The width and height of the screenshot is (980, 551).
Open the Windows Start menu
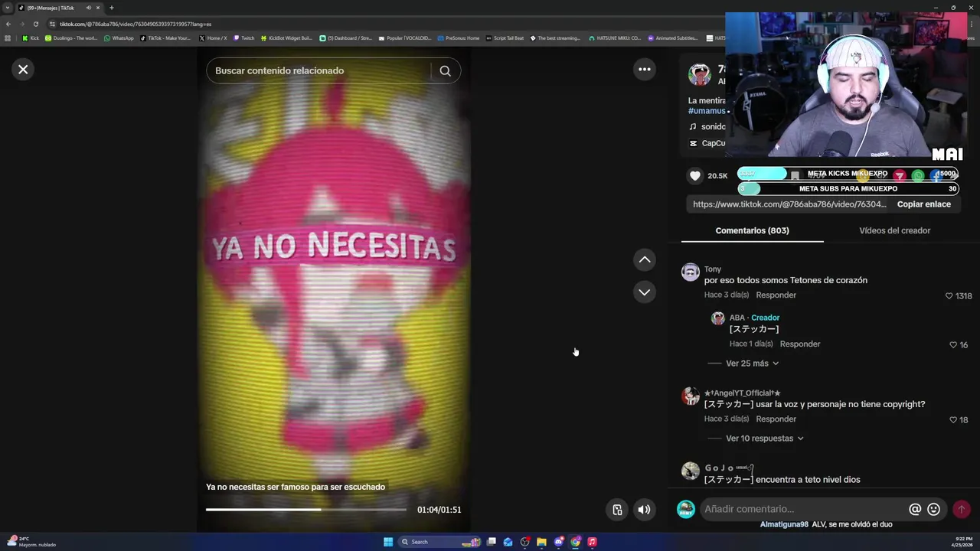click(x=388, y=542)
